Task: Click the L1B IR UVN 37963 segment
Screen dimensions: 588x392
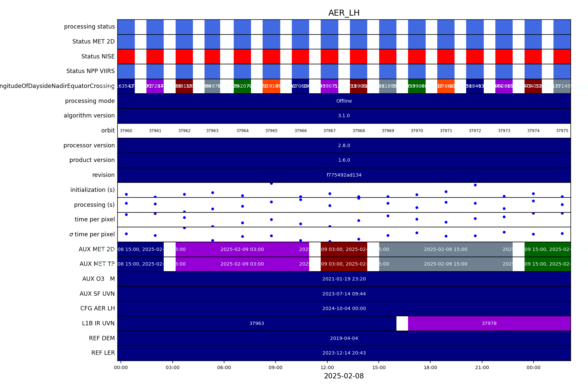Action: pyautogui.click(x=257, y=323)
